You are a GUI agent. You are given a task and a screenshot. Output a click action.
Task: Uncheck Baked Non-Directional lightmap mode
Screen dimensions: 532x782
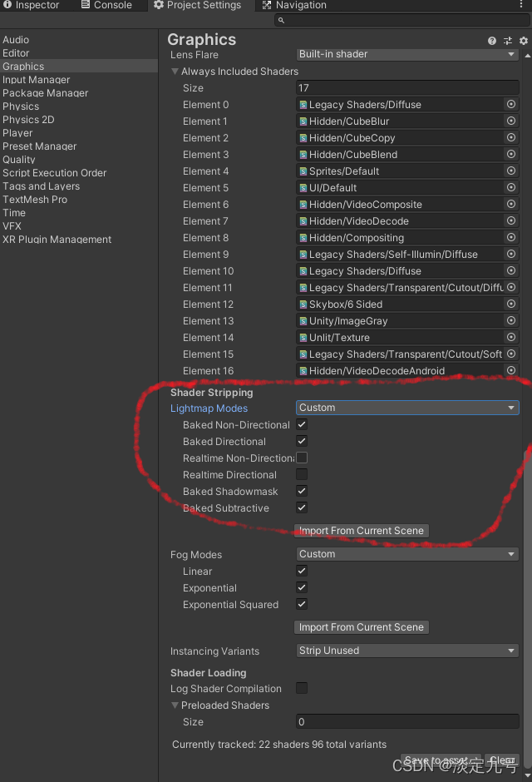point(302,425)
